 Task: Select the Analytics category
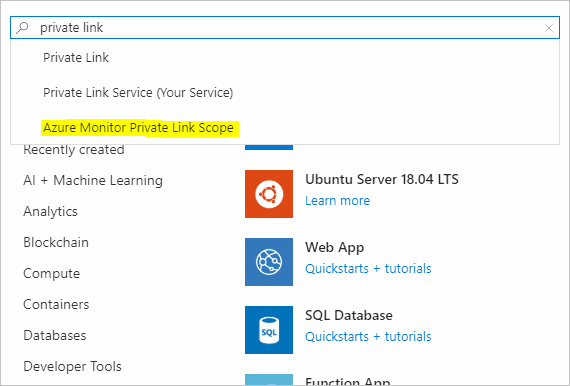pyautogui.click(x=50, y=212)
